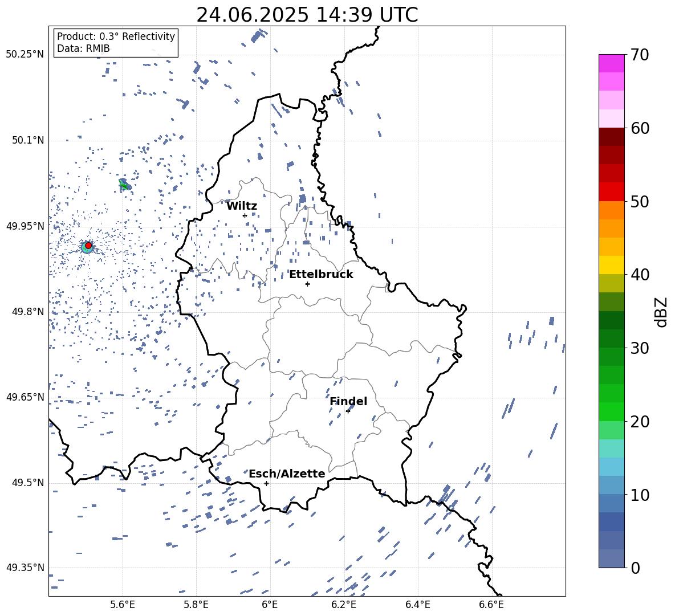Click the colorbar tick label 70
Screen dimensions: 675x616
click(640, 55)
